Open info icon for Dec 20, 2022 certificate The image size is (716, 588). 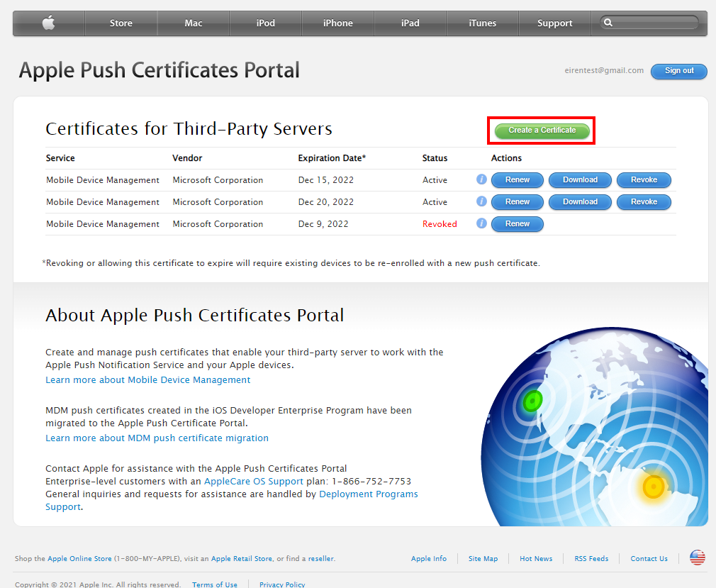481,201
